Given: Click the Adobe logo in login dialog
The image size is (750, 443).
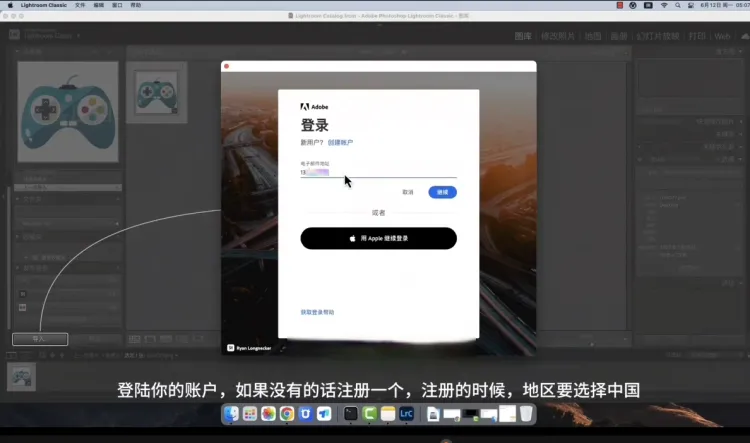Looking at the screenshot, I should click(314, 107).
